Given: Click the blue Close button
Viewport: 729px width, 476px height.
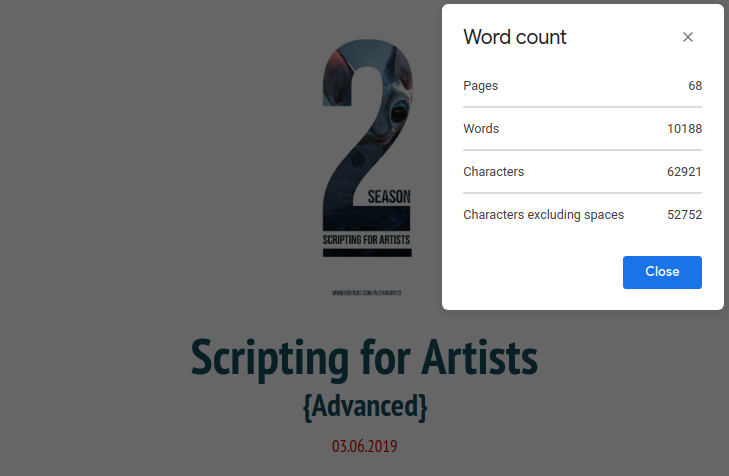Looking at the screenshot, I should pyautogui.click(x=662, y=272).
